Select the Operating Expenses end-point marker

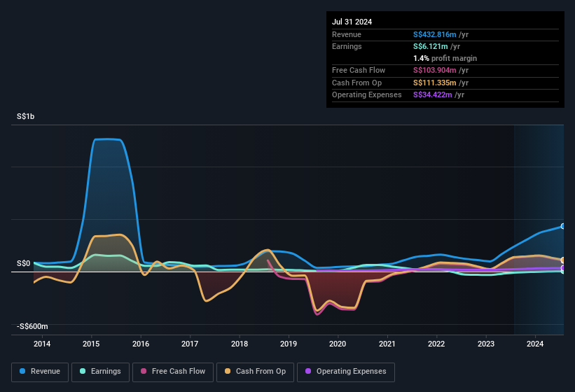(562, 268)
